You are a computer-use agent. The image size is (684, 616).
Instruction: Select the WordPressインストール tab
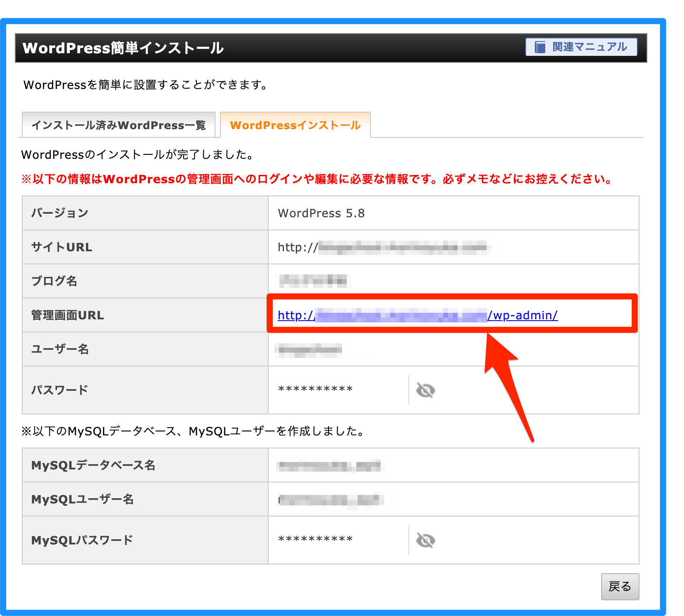click(295, 125)
